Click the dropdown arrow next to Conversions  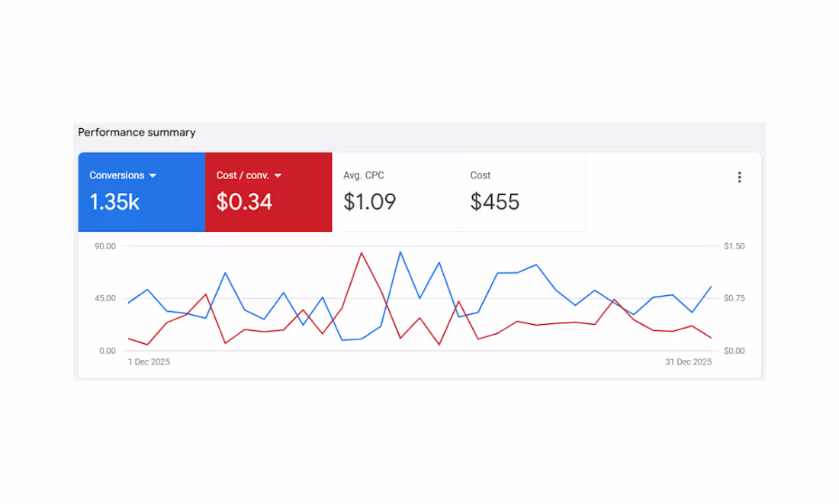click(x=153, y=175)
